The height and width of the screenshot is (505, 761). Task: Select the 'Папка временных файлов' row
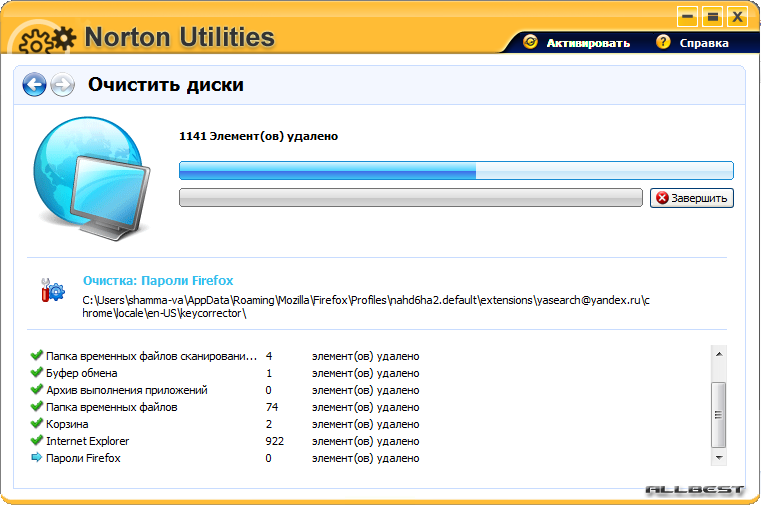point(225,407)
